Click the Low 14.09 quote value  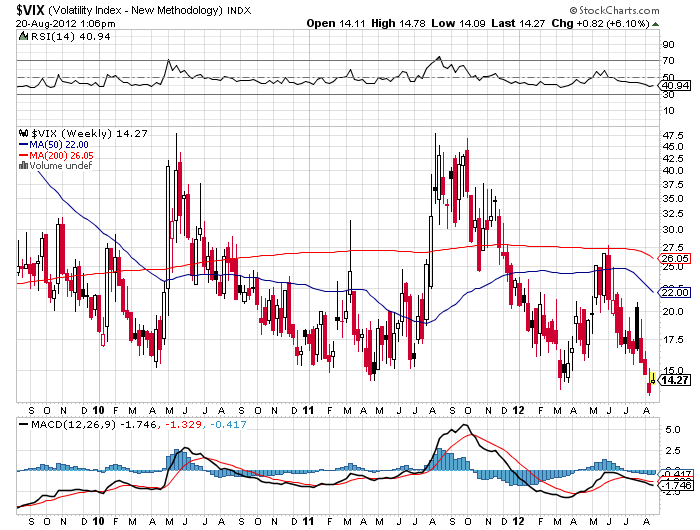coord(458,23)
